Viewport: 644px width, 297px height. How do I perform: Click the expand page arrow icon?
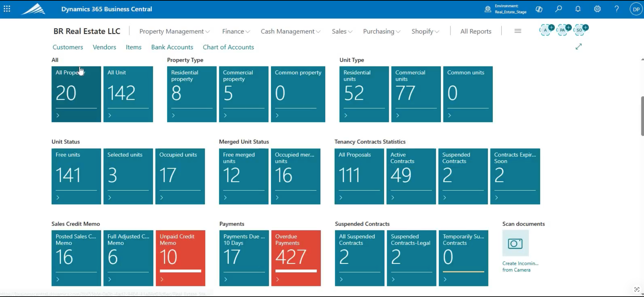[x=579, y=47]
